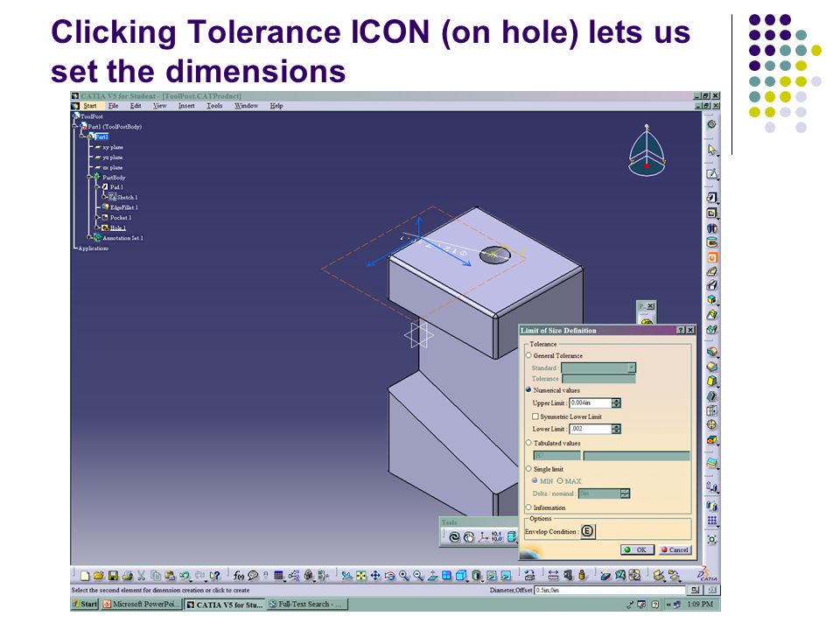Collapse the Part1 (ToolPostBody) tree node
840x630 pixels.
pos(75,126)
